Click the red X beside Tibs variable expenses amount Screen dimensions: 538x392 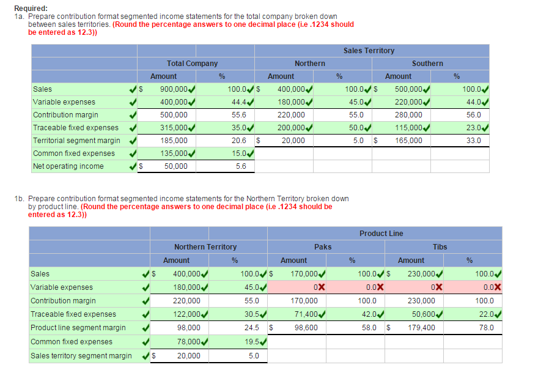(x=438, y=287)
